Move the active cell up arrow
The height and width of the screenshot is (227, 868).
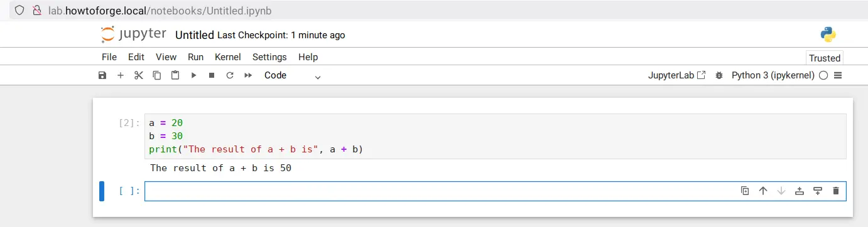click(x=763, y=191)
